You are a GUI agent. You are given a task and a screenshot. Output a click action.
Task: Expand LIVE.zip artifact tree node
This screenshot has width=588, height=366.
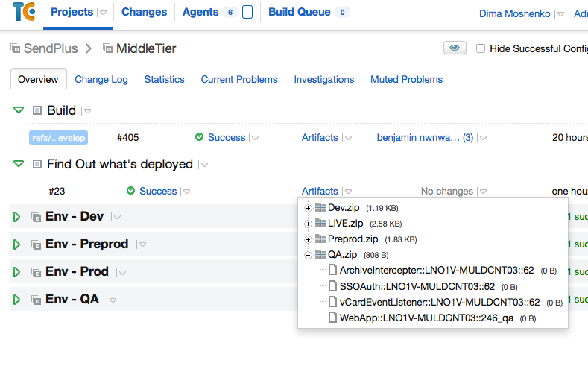click(308, 224)
